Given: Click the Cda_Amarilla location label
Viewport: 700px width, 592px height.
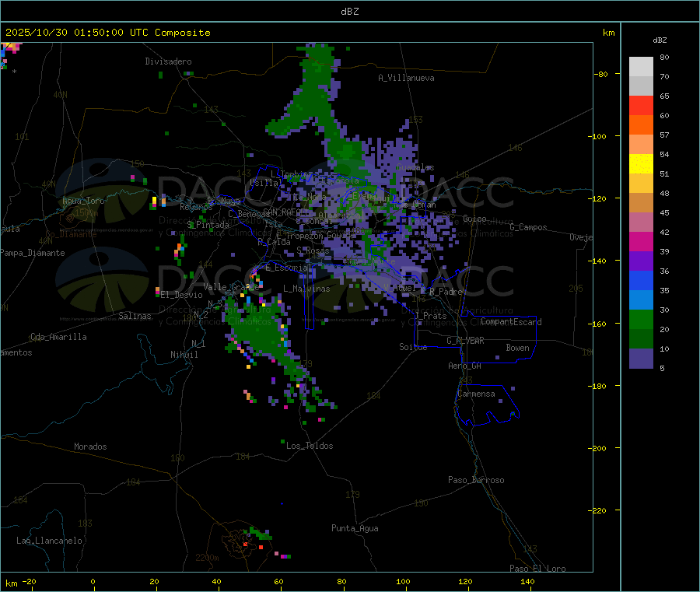Looking at the screenshot, I should 58,337.
